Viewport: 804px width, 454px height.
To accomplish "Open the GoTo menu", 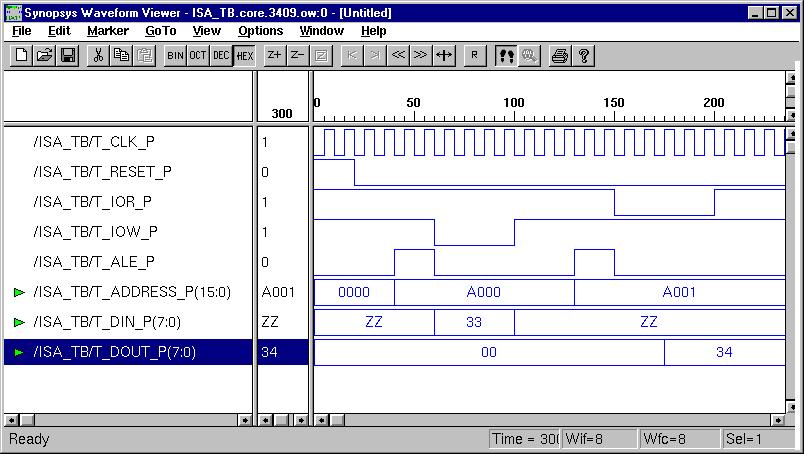I will tap(160, 31).
